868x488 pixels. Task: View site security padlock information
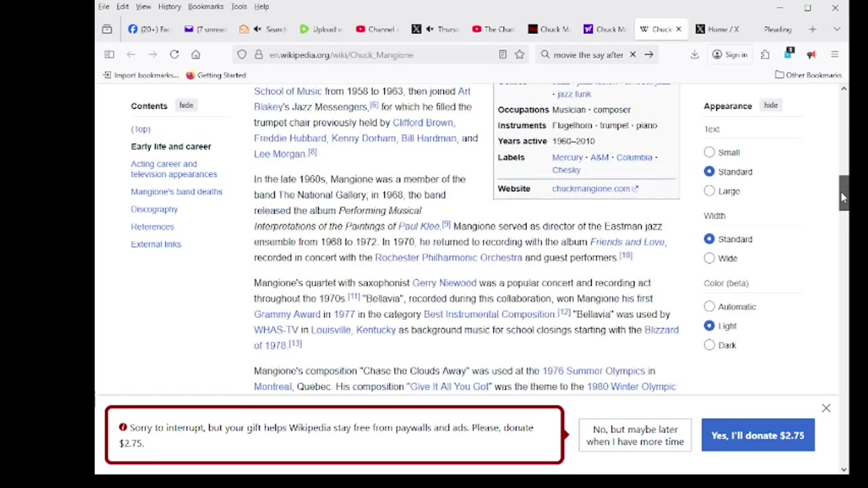click(258, 54)
